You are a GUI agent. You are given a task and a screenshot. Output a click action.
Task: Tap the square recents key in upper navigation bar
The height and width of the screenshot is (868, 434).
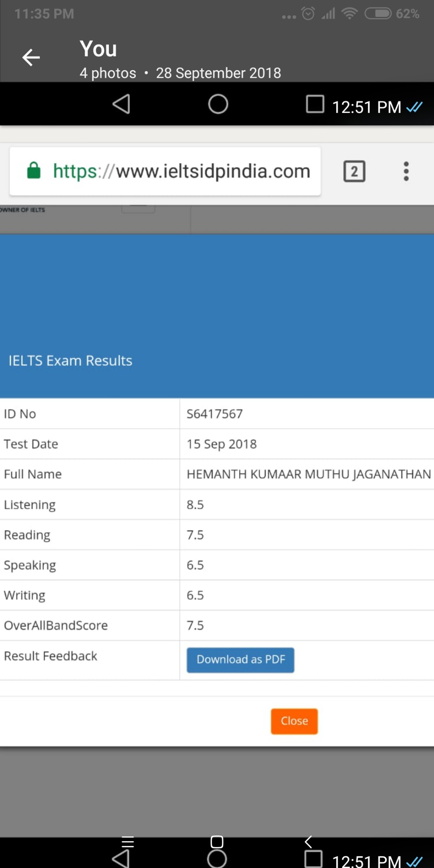[315, 104]
